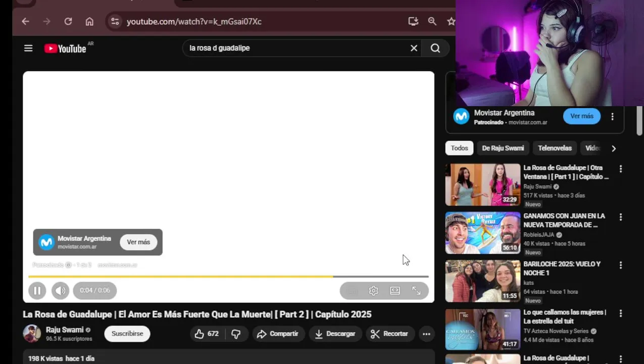Image resolution: width=644 pixels, height=364 pixels.
Task: Open menu for Lo que callamos las mujeres
Action: (621, 313)
